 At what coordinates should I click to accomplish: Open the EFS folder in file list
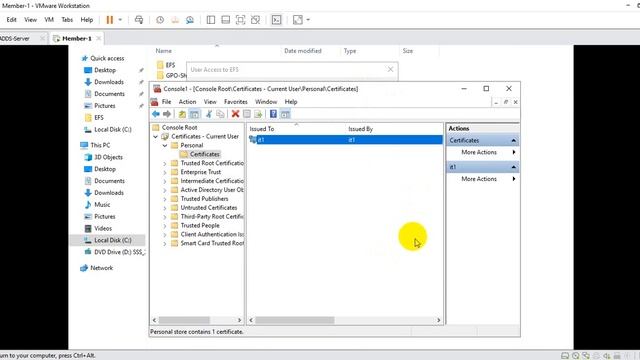(170, 65)
